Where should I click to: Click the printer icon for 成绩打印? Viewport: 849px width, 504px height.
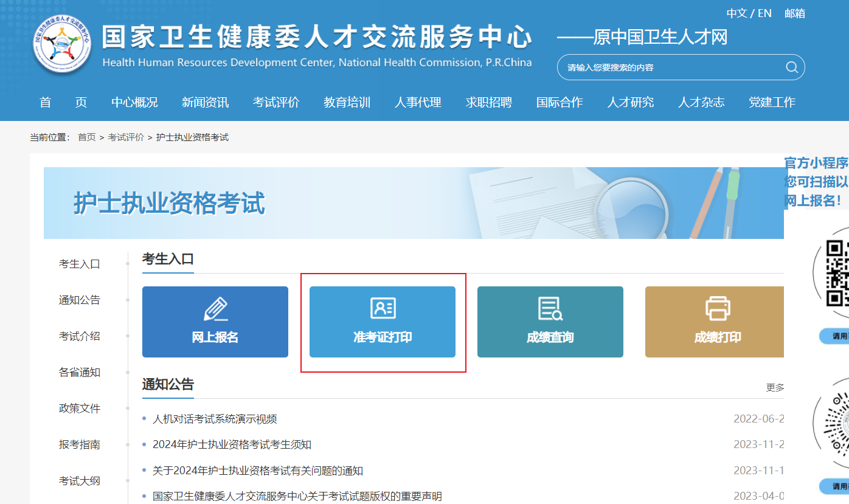click(x=718, y=308)
